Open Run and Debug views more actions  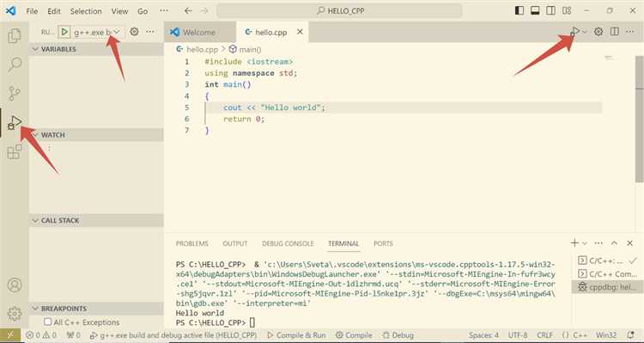pos(150,32)
